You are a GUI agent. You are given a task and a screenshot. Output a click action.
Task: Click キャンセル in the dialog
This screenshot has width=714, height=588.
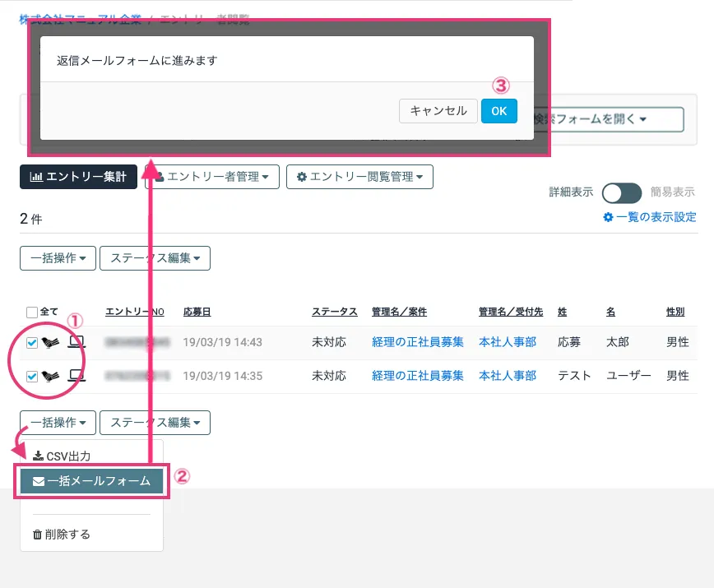438,111
